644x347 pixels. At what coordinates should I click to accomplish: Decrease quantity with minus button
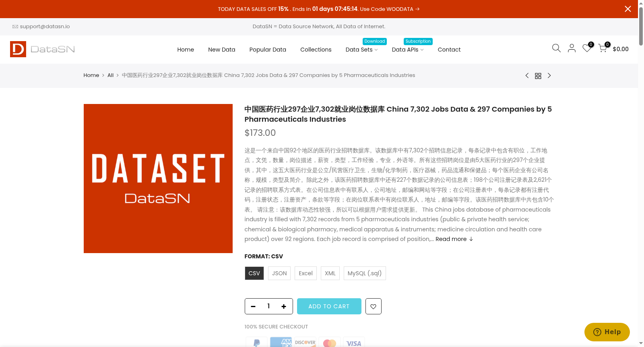click(253, 306)
